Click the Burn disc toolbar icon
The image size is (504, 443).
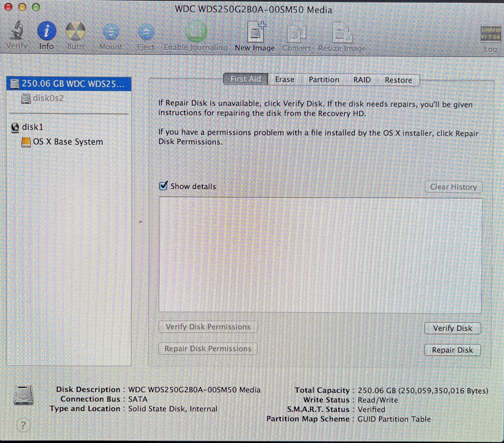[x=75, y=31]
